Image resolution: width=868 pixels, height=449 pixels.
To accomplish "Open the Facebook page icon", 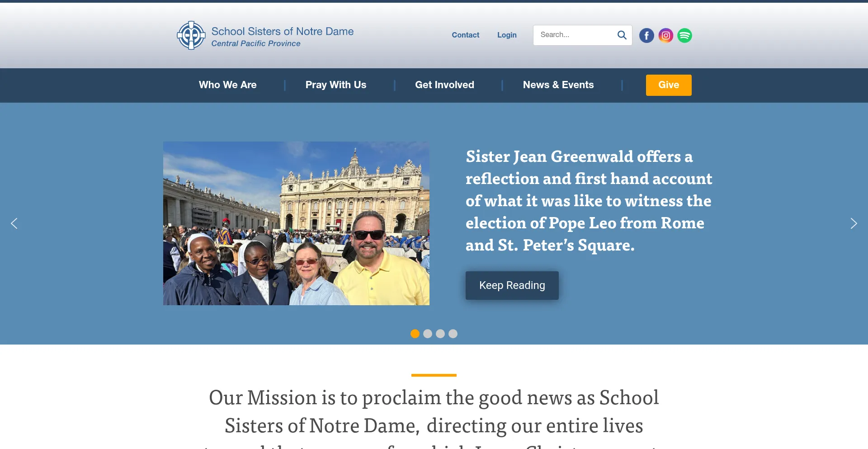I will pos(646,35).
